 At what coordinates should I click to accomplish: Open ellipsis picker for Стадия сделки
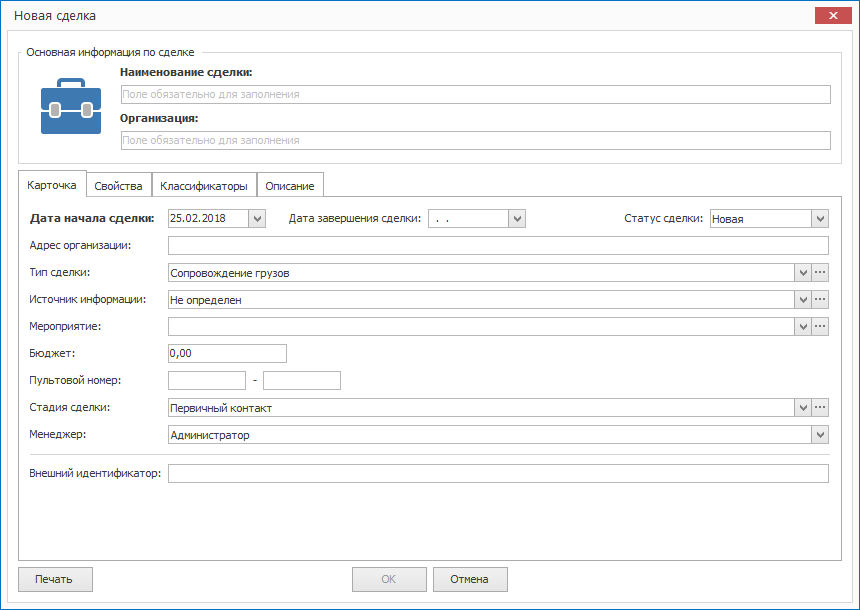click(x=820, y=408)
